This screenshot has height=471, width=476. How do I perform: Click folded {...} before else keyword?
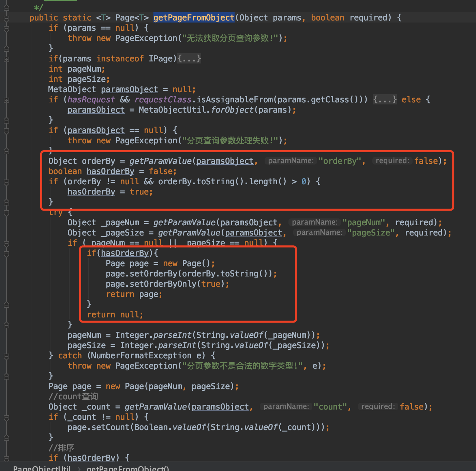(x=385, y=100)
